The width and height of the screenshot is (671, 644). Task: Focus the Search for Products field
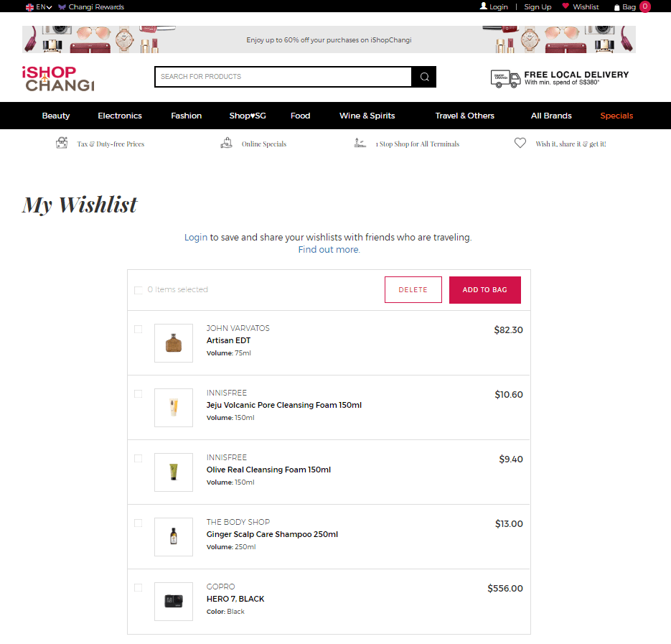click(x=283, y=77)
